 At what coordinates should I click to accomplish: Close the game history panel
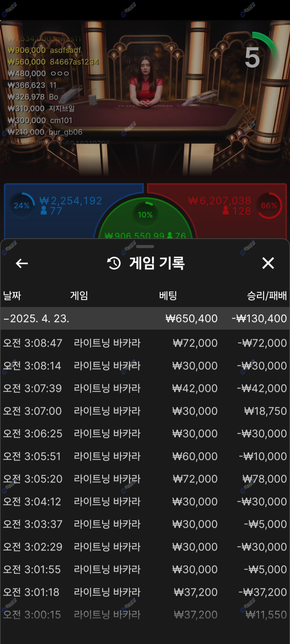[268, 263]
